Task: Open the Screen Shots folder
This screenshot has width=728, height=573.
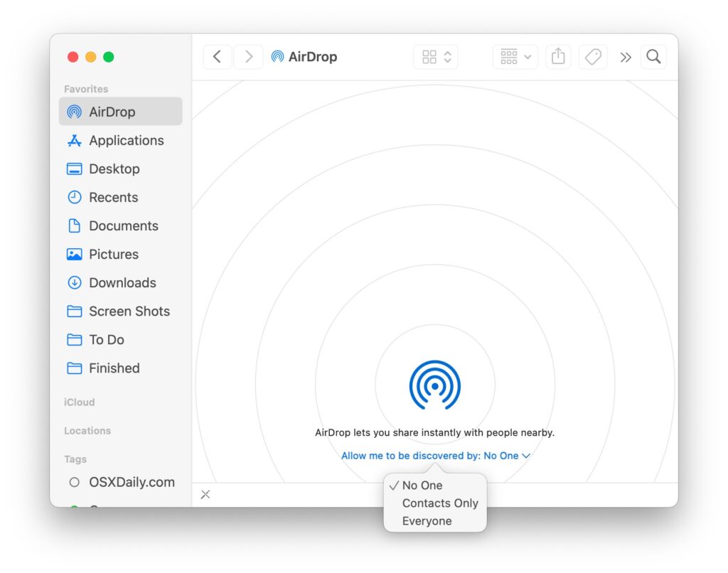Action: point(121,311)
